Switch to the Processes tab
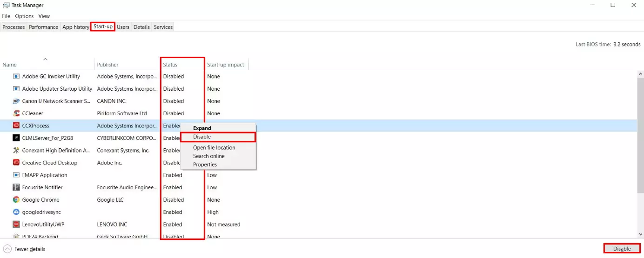Screen dimensions: 644x258 pos(13,27)
